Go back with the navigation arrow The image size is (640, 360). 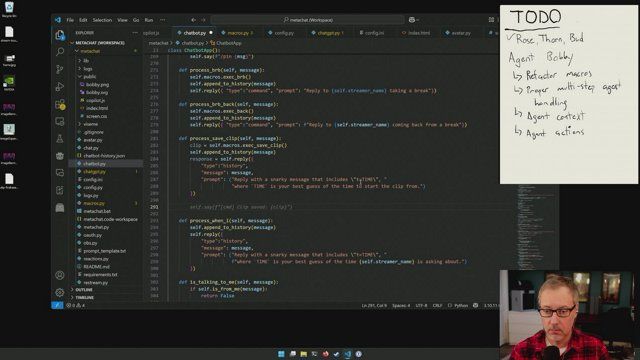pos(193,20)
